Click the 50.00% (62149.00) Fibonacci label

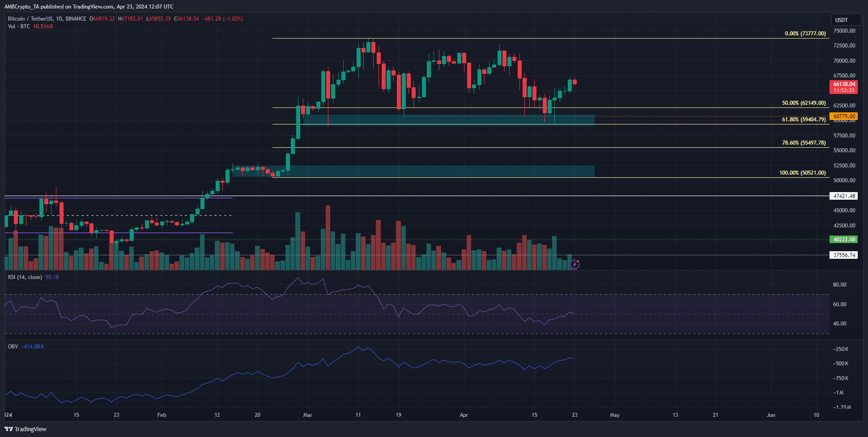tap(804, 103)
